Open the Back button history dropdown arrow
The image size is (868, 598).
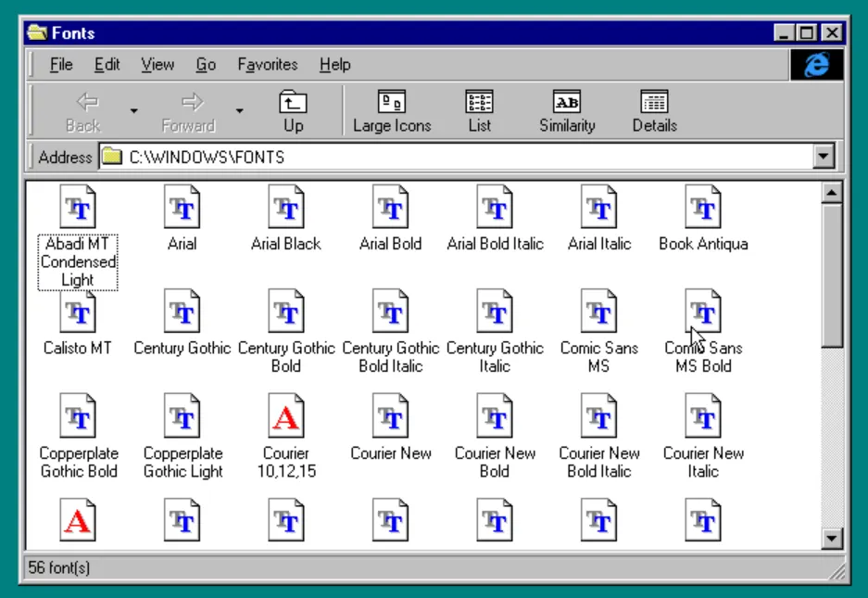(x=134, y=111)
